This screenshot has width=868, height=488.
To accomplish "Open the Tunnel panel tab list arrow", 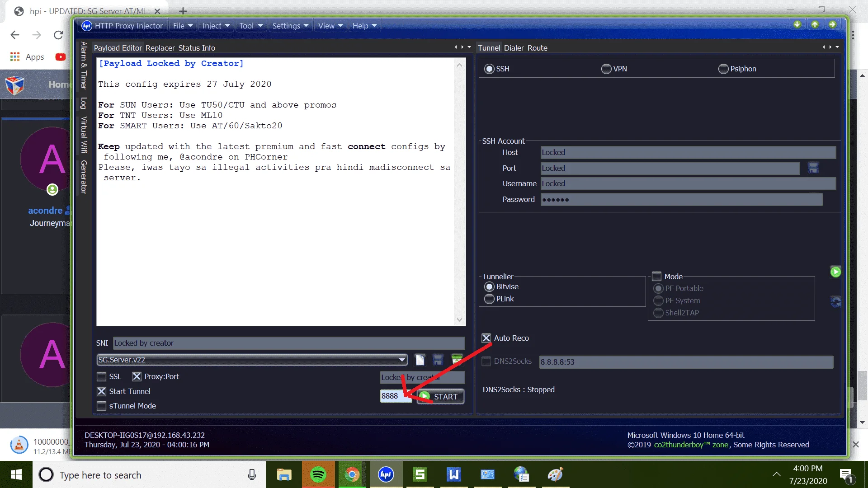I will [x=837, y=47].
